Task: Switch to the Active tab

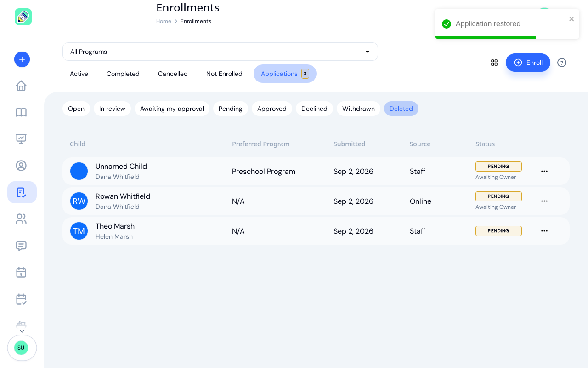Action: coord(79,74)
